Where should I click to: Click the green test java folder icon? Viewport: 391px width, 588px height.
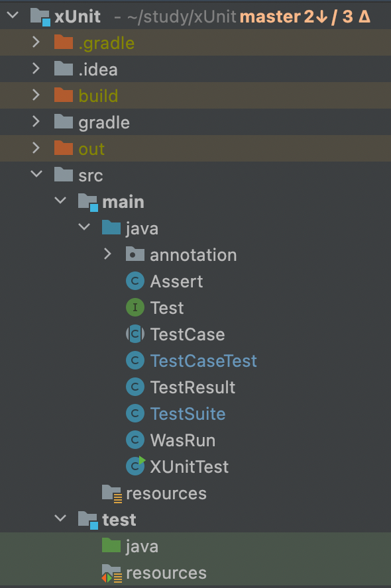111,546
